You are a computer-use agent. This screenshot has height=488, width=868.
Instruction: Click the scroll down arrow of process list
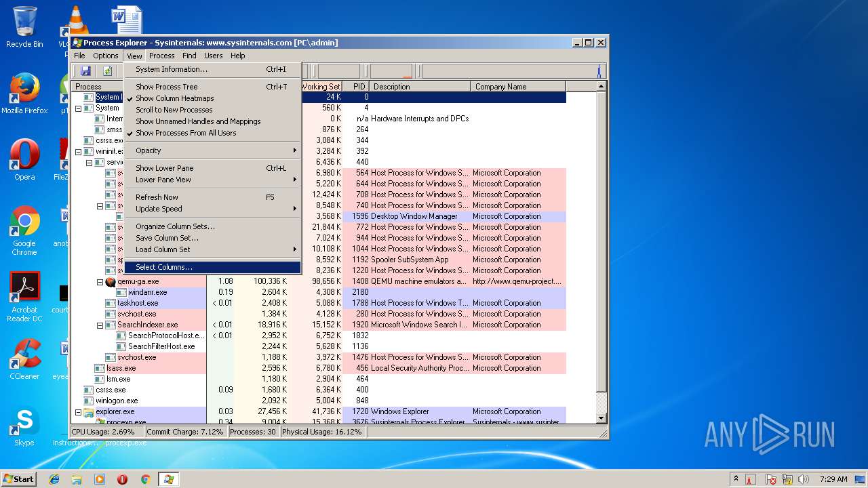tap(601, 418)
